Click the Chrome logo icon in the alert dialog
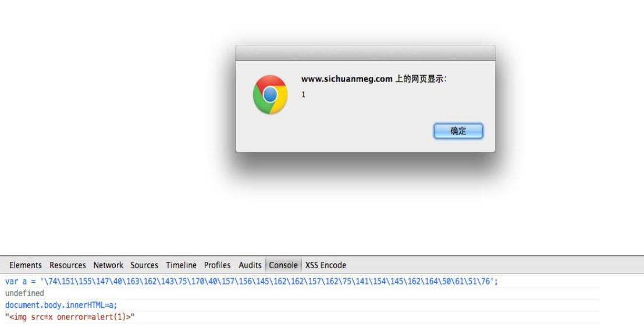The image size is (644, 334). point(270,94)
